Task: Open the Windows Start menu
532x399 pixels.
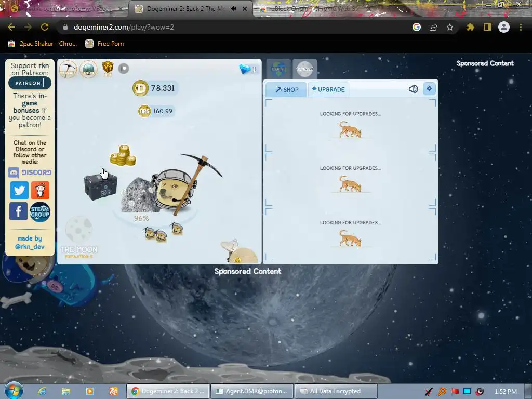Action: 13,391
